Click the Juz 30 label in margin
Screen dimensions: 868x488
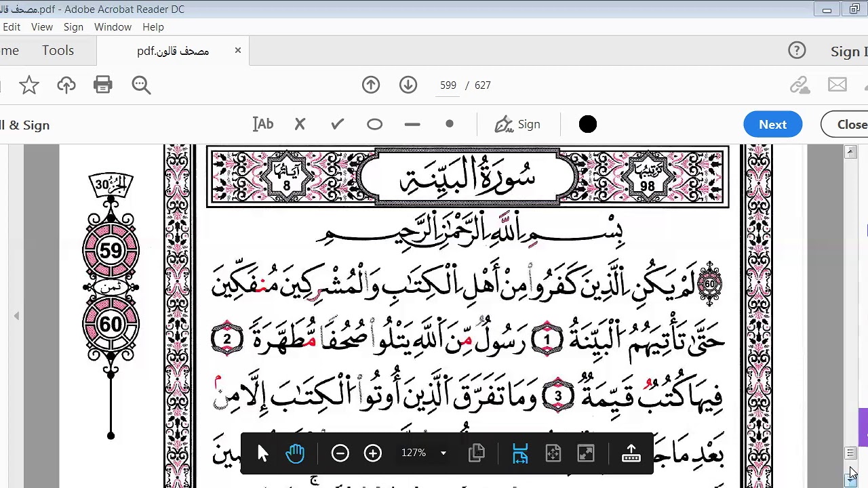(111, 184)
